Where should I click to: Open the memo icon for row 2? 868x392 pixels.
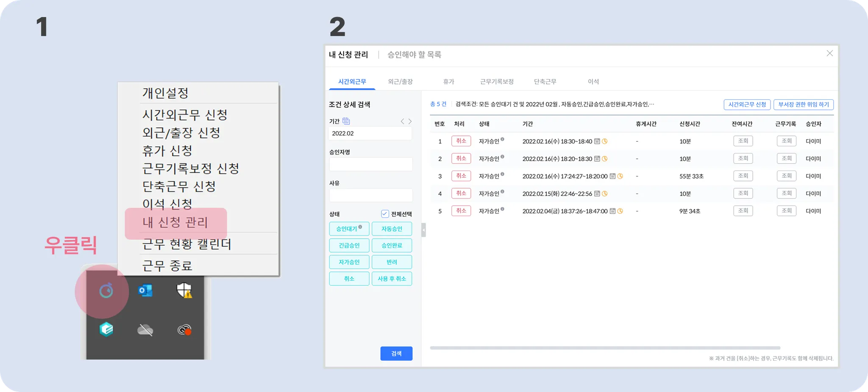click(x=597, y=159)
